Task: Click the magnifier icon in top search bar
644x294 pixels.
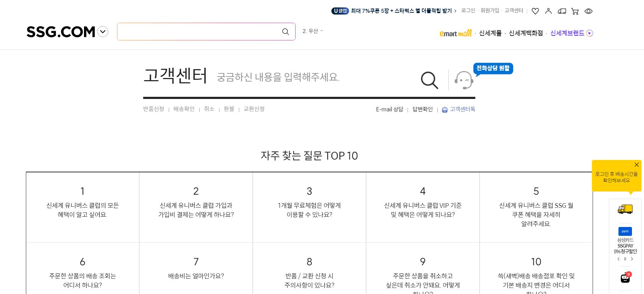Action: click(x=285, y=32)
